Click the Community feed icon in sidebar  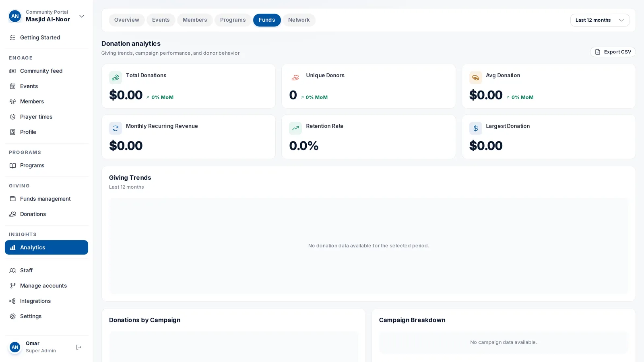[12, 71]
